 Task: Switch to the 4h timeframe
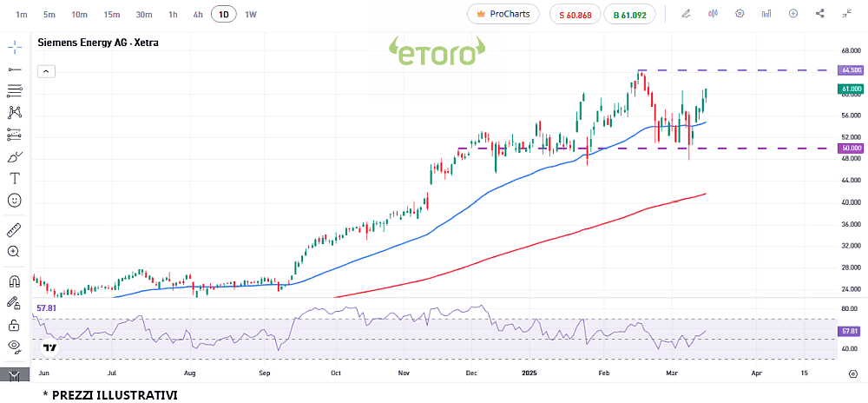(x=198, y=15)
